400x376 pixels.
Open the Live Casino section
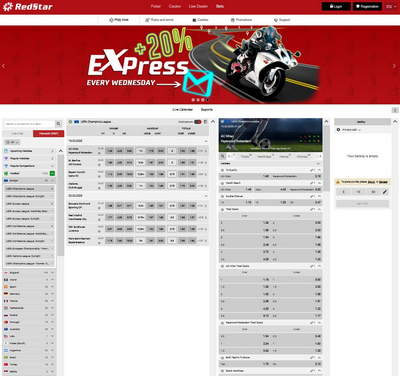tap(198, 6)
